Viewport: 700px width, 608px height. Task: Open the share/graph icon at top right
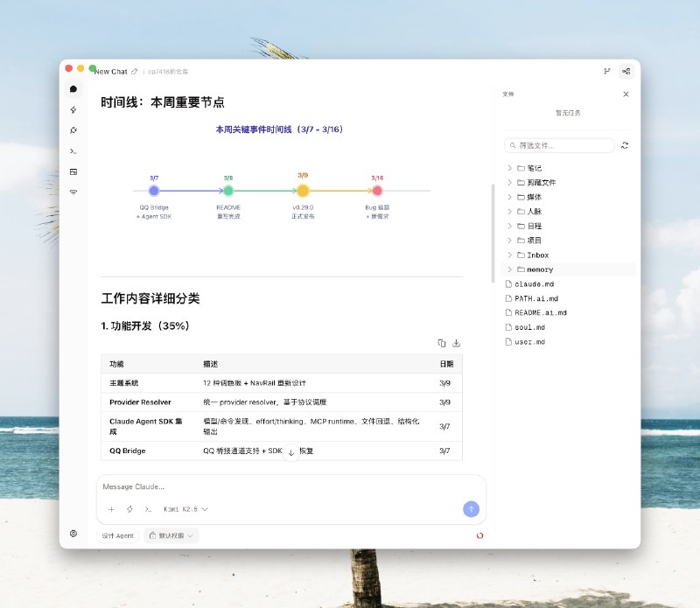click(625, 71)
